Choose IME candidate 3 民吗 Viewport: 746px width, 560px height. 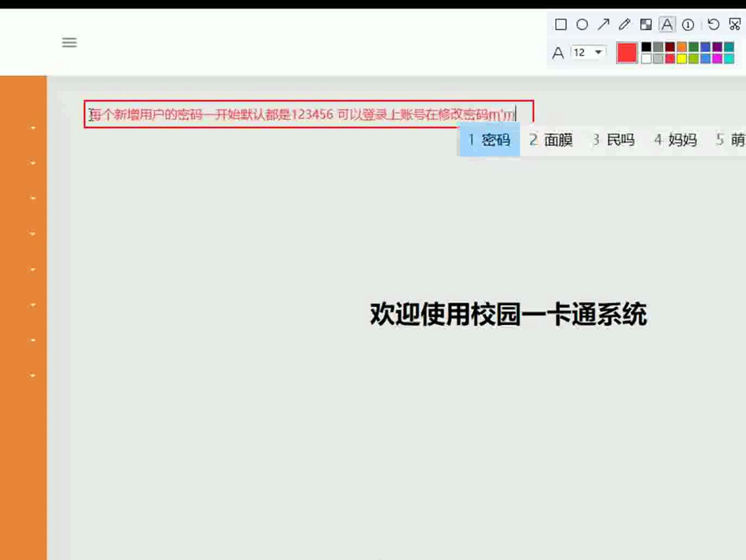pos(613,140)
